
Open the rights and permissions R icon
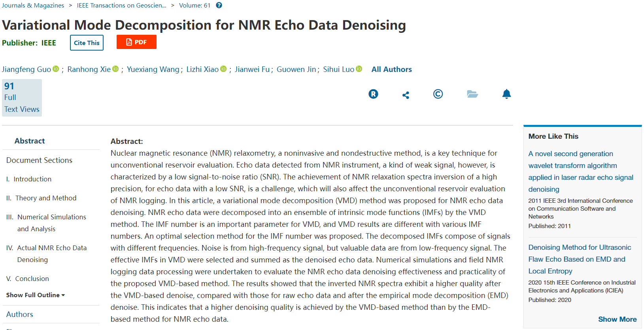(373, 94)
